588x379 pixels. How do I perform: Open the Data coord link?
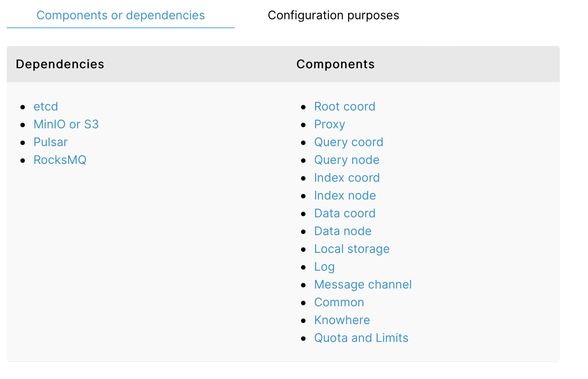[344, 213]
